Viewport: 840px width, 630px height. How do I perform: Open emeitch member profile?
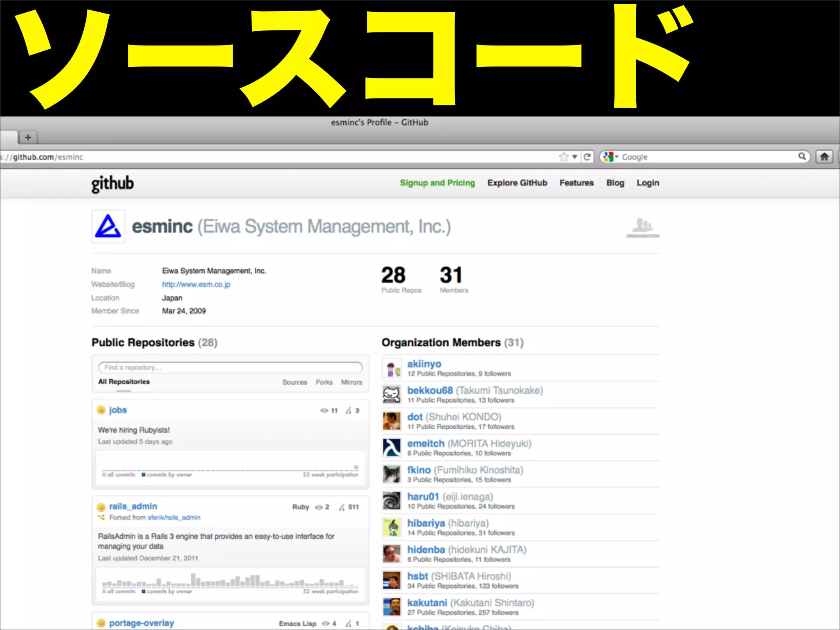(426, 444)
